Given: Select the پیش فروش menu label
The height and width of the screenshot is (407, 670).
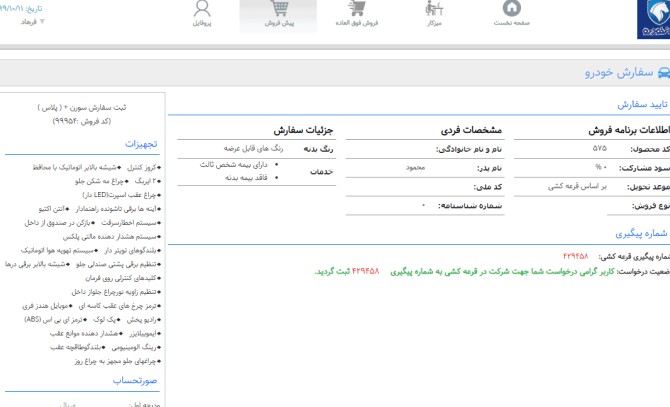Looking at the screenshot, I should (x=279, y=23).
